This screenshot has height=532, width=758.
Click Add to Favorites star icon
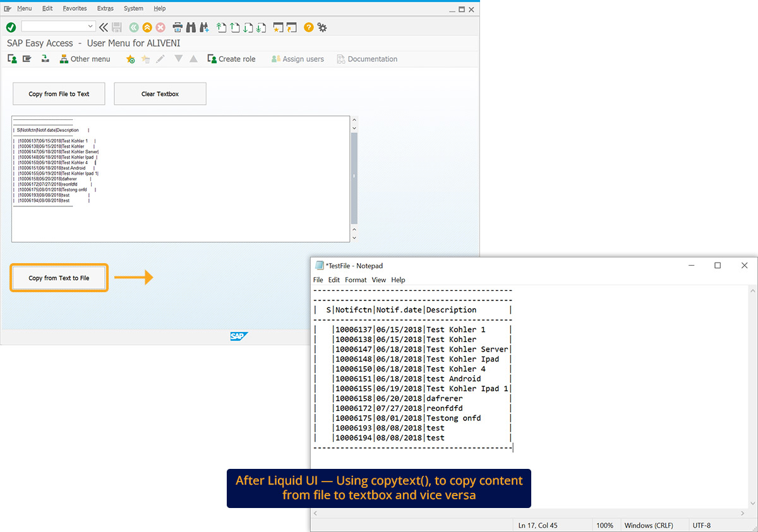pyautogui.click(x=130, y=59)
